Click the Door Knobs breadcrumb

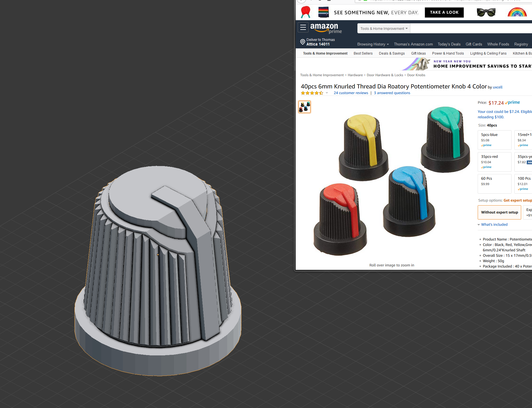pyautogui.click(x=416, y=75)
